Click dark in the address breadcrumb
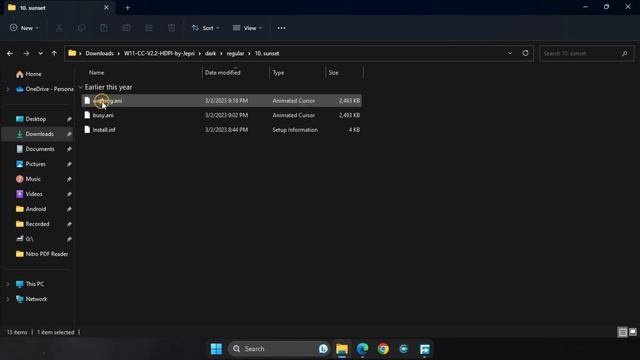The height and width of the screenshot is (360, 640). coord(211,53)
